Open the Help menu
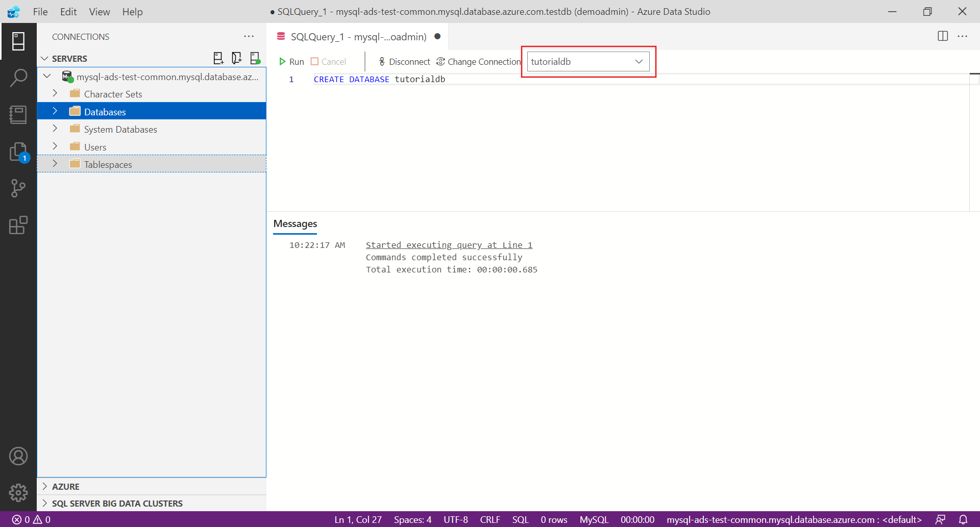Screen dimensions: 980x527 [132, 12]
